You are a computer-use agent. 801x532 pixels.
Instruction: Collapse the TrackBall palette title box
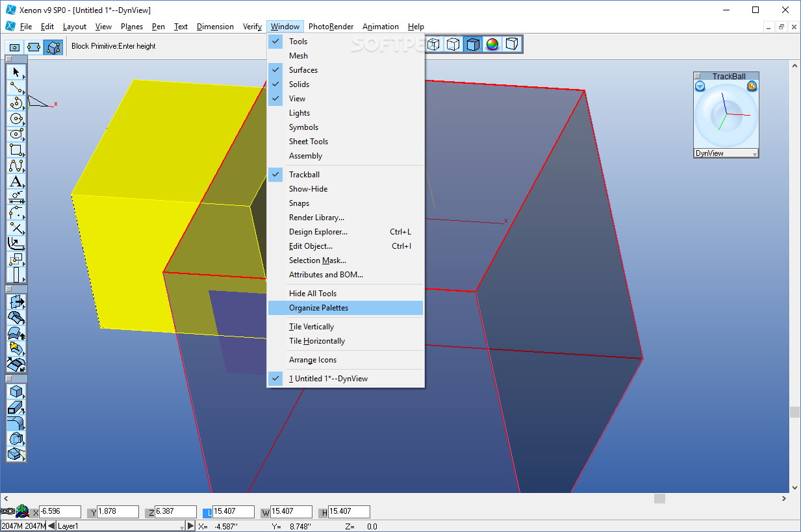pos(698,76)
